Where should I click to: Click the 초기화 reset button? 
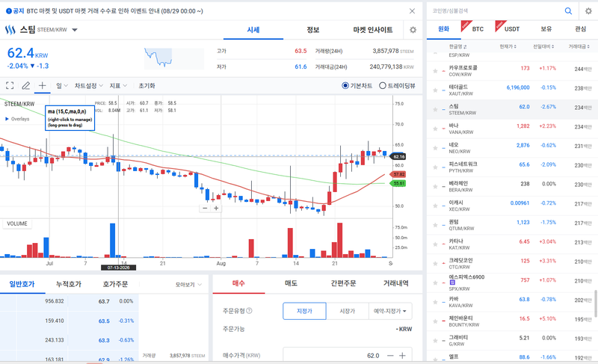click(147, 86)
